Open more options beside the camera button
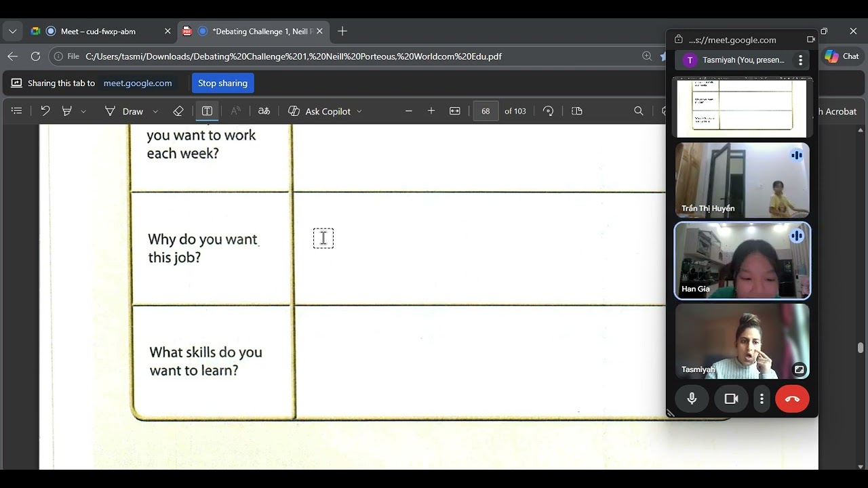The height and width of the screenshot is (488, 868). coord(762,399)
